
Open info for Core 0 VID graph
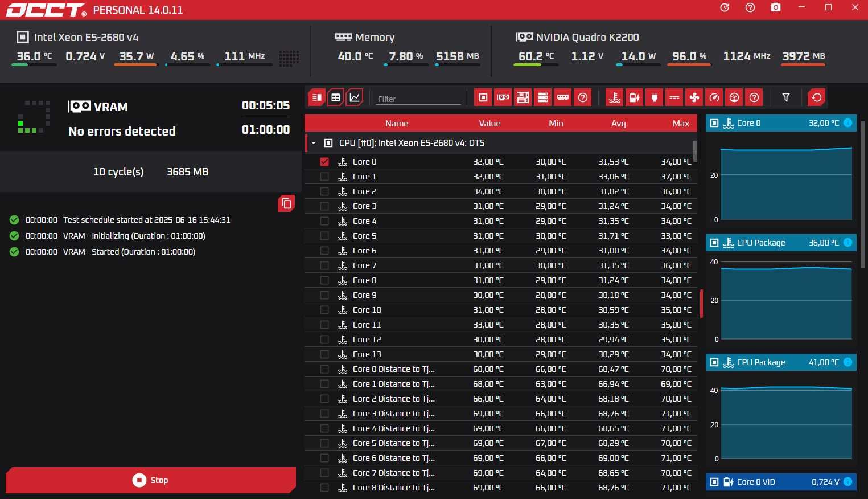(x=848, y=482)
